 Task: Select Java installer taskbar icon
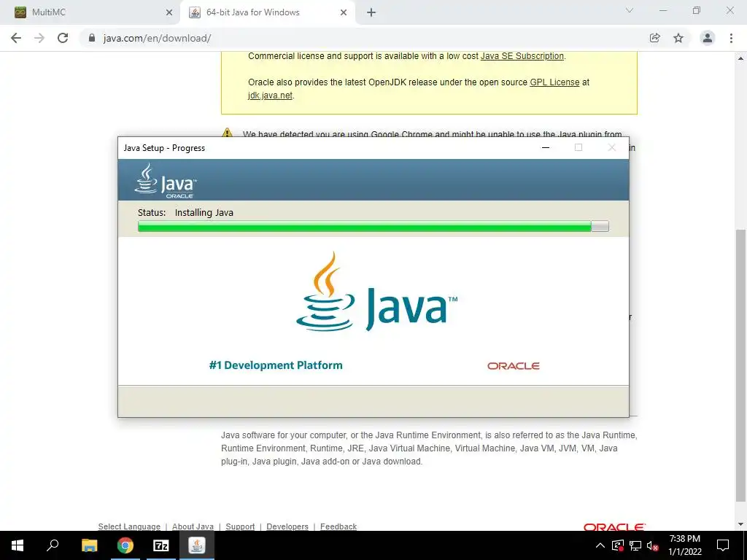pos(197,545)
